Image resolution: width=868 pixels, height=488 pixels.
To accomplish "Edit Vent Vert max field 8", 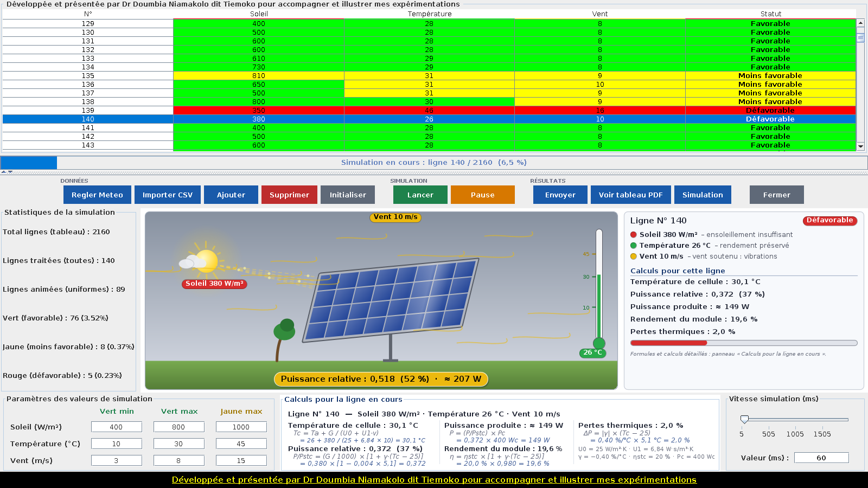I will (179, 460).
